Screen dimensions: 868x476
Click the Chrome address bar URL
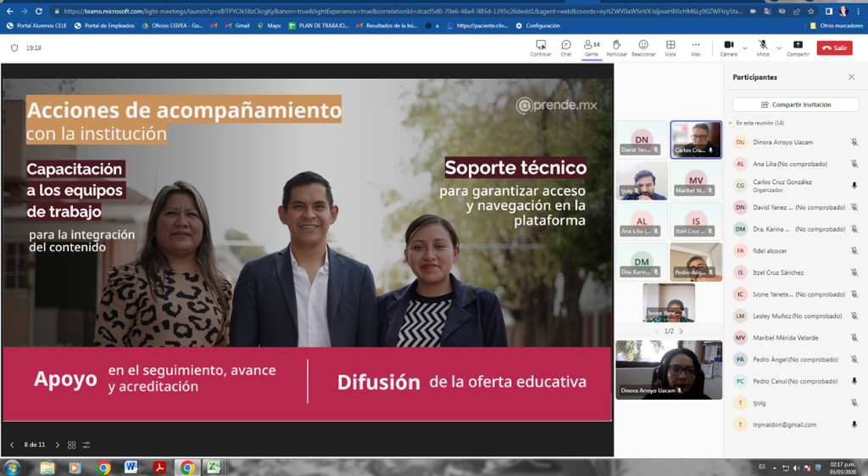pos(403,11)
